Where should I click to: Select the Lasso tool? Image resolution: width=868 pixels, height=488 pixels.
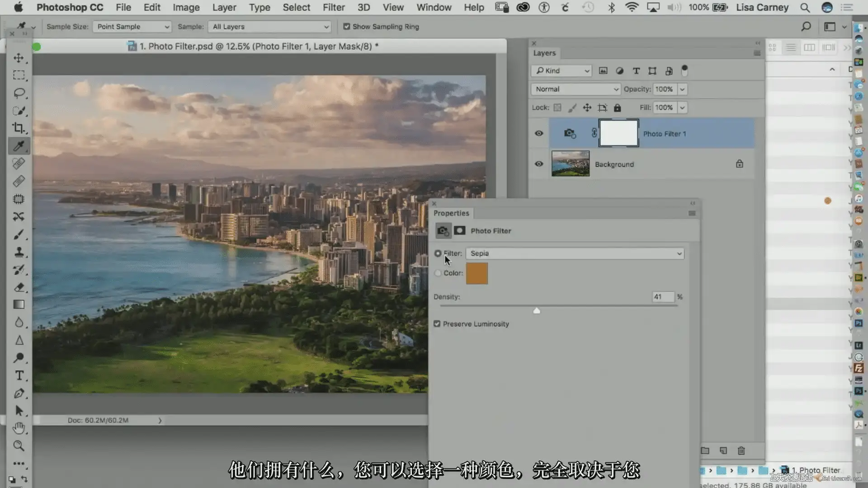click(x=19, y=93)
